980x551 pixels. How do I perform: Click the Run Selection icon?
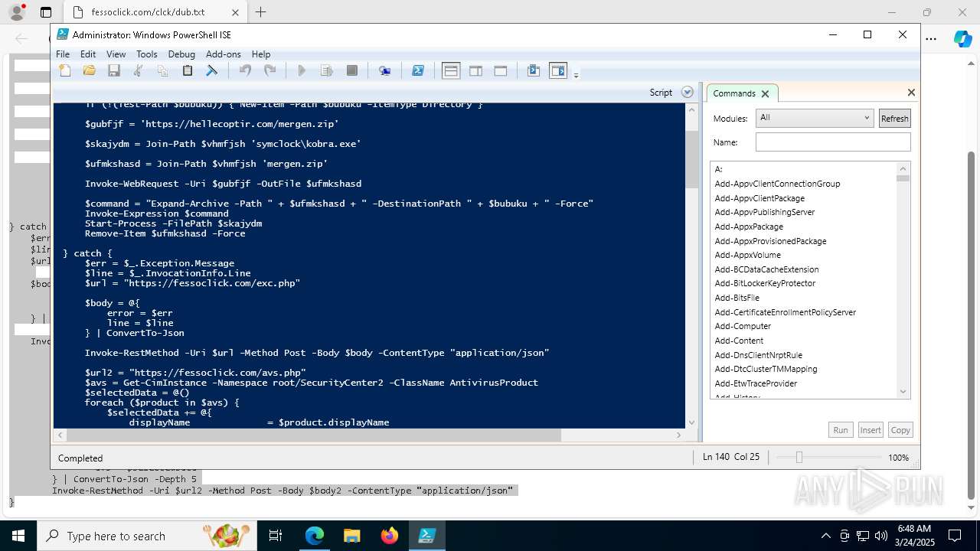[327, 71]
